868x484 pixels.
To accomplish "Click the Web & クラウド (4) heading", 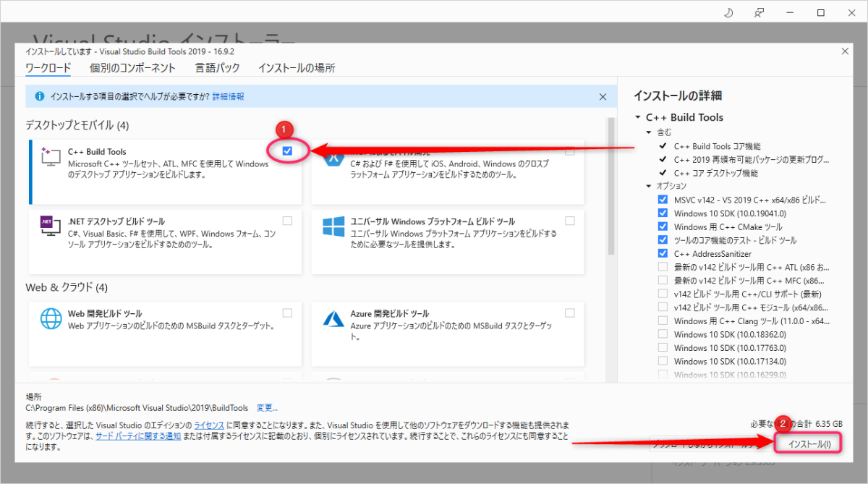I will pos(67,287).
